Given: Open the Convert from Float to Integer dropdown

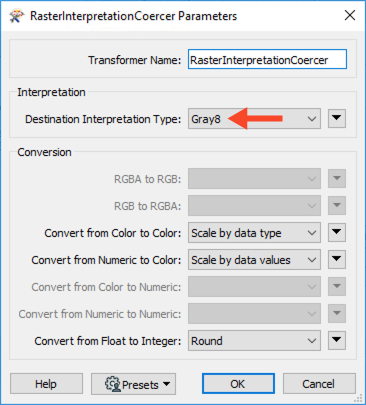Looking at the screenshot, I should click(x=254, y=340).
